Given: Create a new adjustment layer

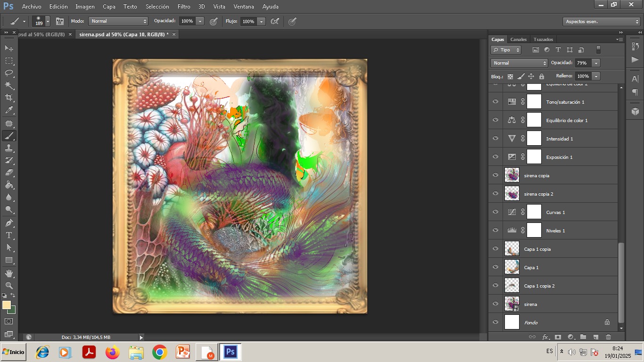Looking at the screenshot, I should (x=571, y=337).
